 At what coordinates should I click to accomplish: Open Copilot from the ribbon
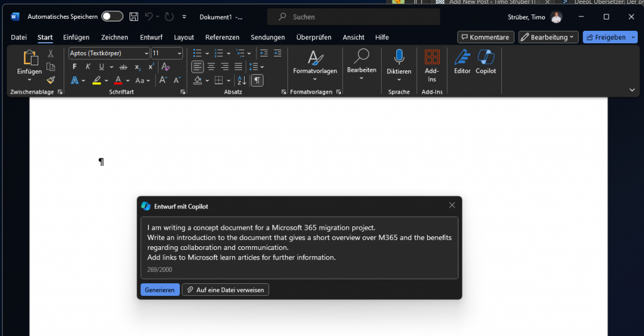tap(486, 62)
